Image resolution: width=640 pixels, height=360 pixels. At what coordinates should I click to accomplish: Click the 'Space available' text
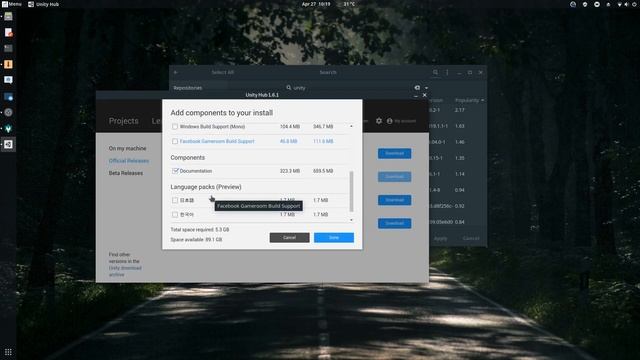196,240
